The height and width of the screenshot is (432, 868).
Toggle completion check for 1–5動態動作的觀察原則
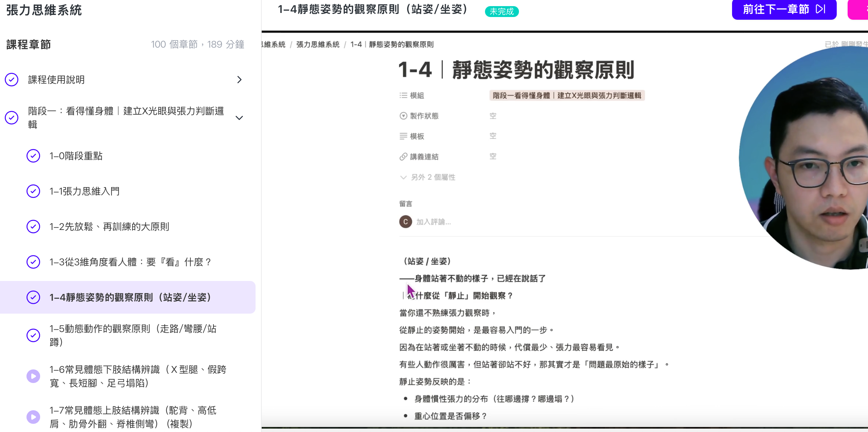click(33, 335)
